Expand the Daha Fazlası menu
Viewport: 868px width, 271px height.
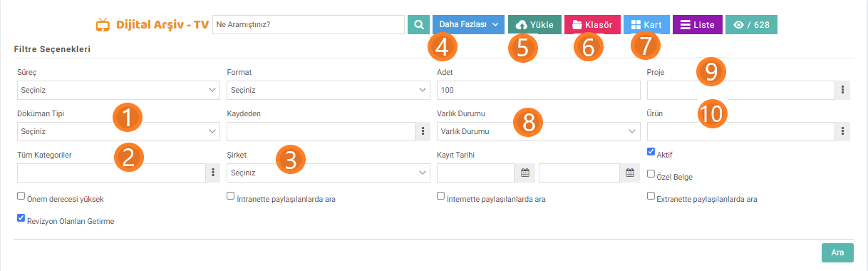(468, 24)
